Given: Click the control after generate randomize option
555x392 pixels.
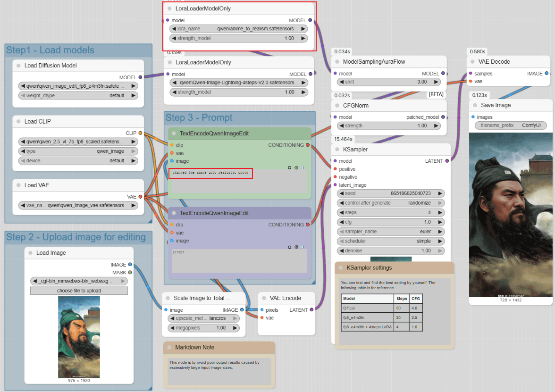Looking at the screenshot, I should (x=391, y=203).
